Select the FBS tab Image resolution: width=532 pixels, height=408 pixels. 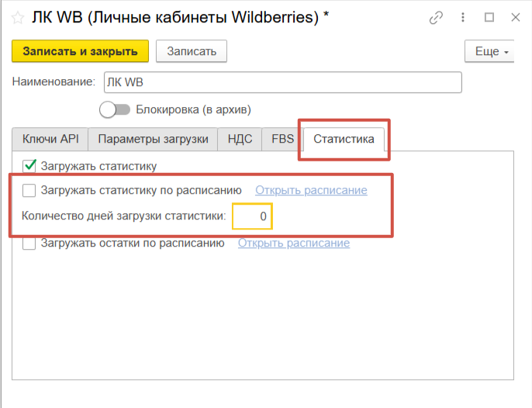point(282,139)
